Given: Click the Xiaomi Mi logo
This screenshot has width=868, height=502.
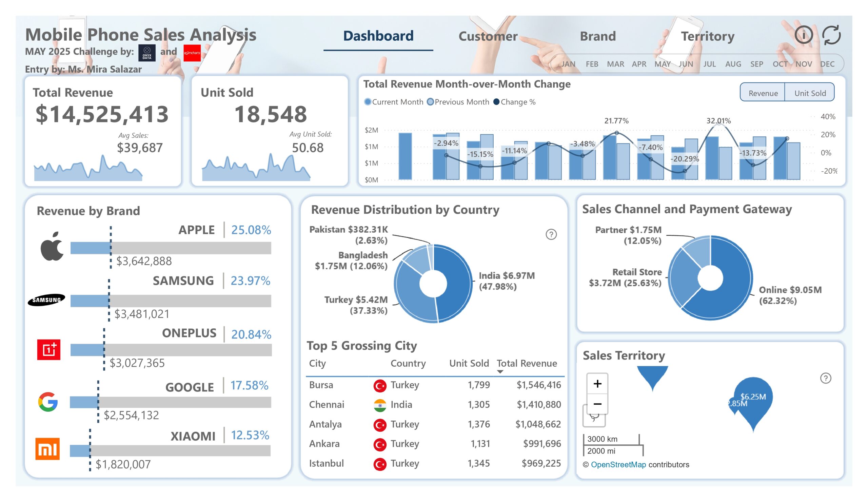Looking at the screenshot, I should tap(47, 449).
